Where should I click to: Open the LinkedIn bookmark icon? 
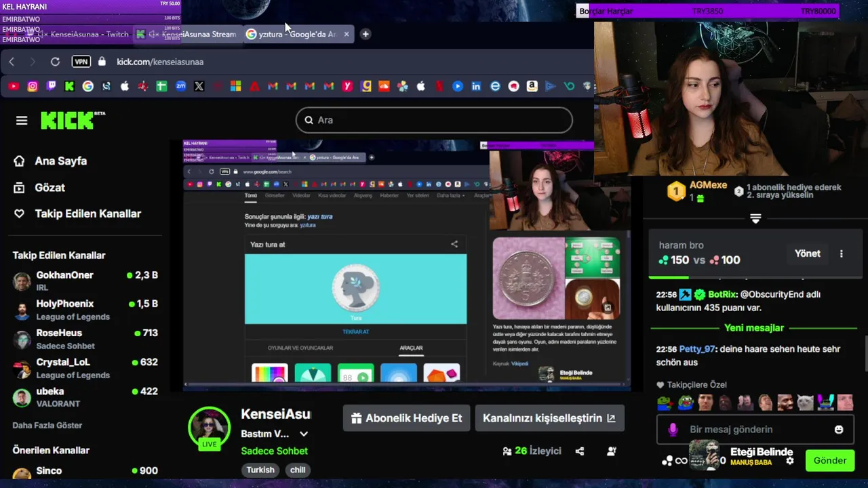point(476,86)
